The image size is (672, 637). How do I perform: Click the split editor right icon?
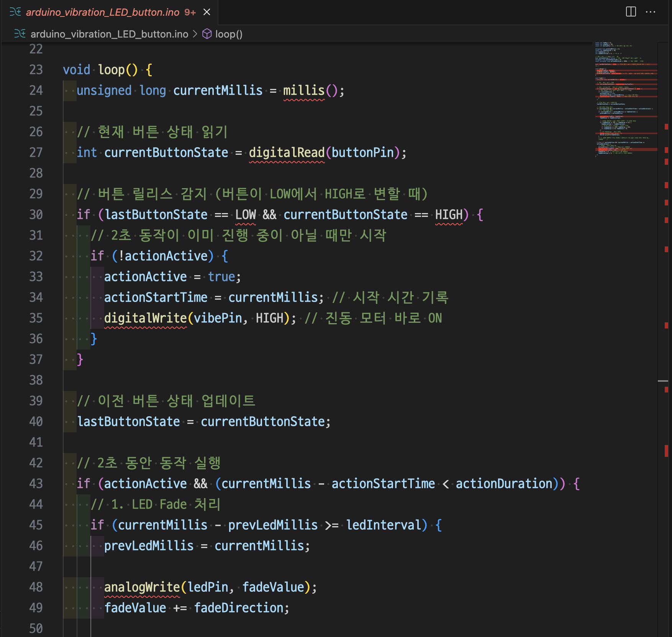(x=631, y=12)
